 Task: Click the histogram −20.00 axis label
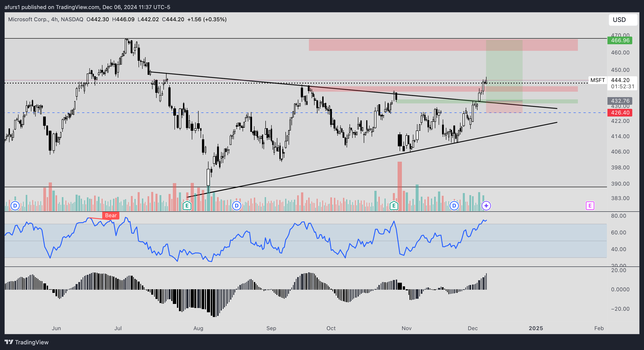(x=620, y=309)
